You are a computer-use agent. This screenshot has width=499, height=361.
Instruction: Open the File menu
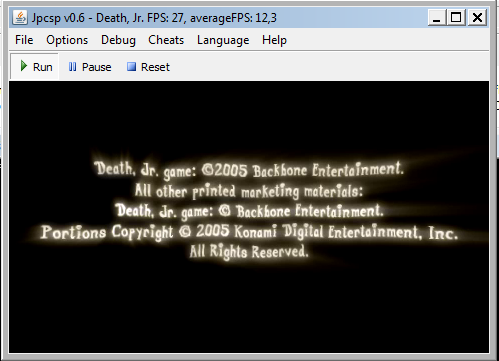point(24,40)
